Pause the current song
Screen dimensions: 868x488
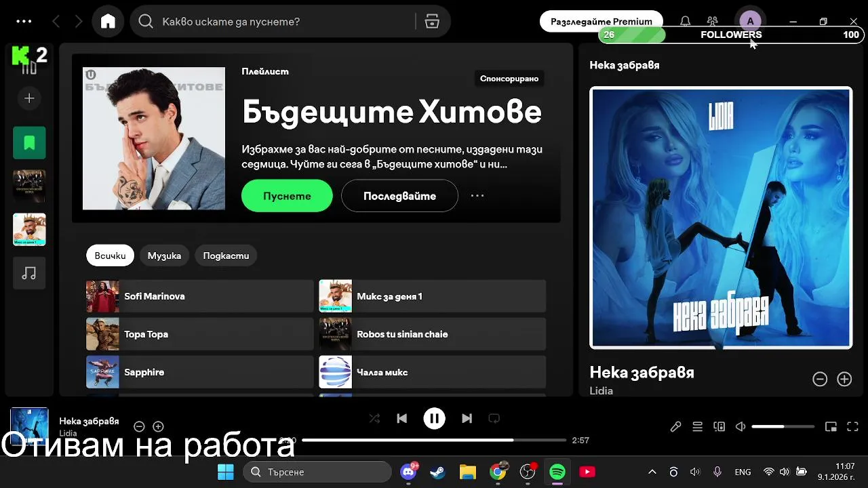tap(434, 419)
